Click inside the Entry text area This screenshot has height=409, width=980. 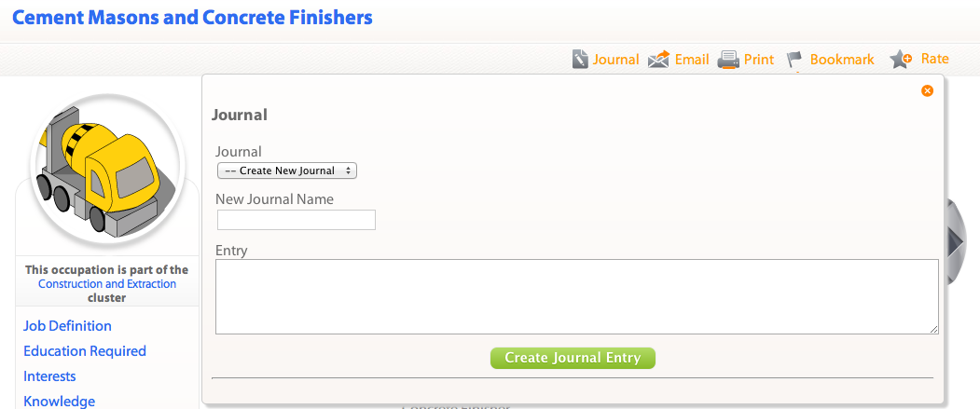[x=576, y=296]
